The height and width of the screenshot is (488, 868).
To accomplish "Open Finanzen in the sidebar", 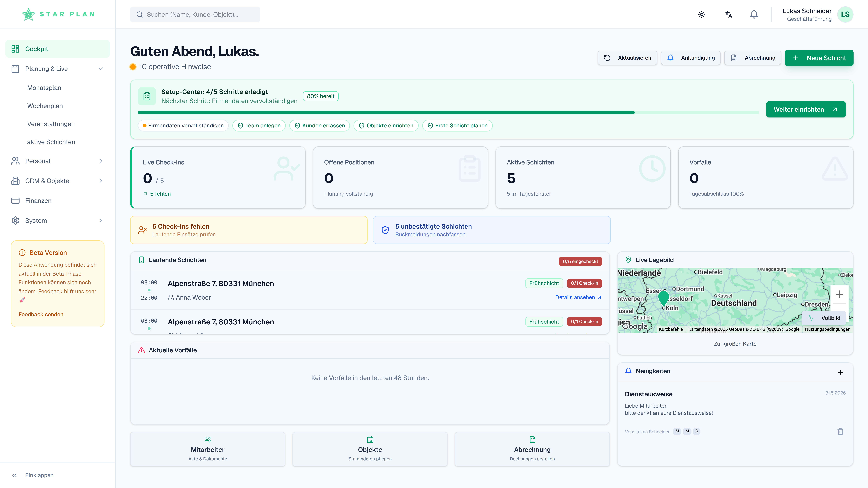I will coord(58,201).
